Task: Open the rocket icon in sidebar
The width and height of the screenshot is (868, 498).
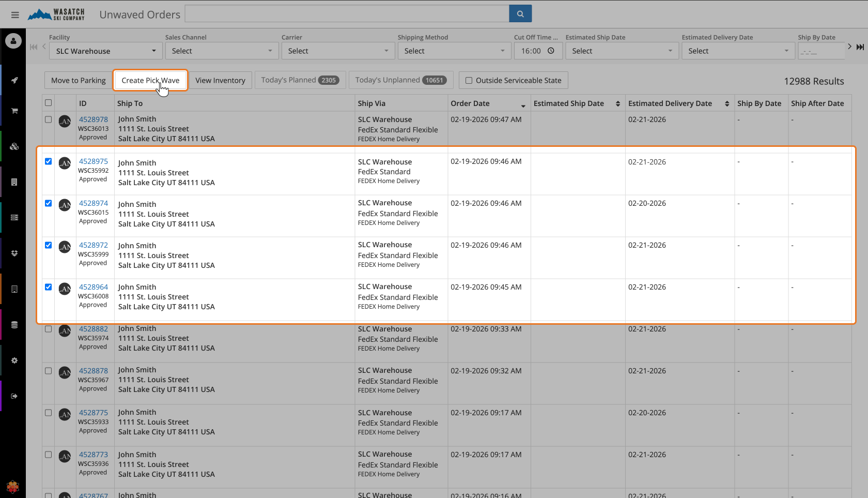Action: tap(14, 80)
